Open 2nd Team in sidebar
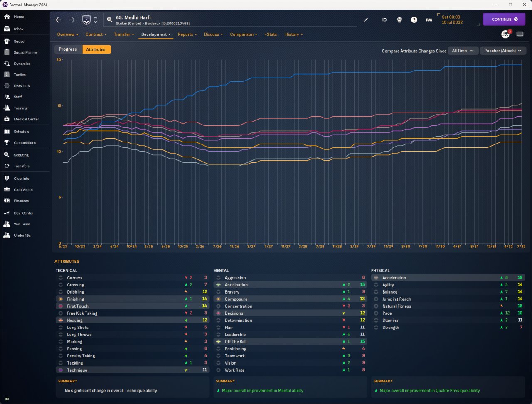The height and width of the screenshot is (404, 532). click(22, 224)
